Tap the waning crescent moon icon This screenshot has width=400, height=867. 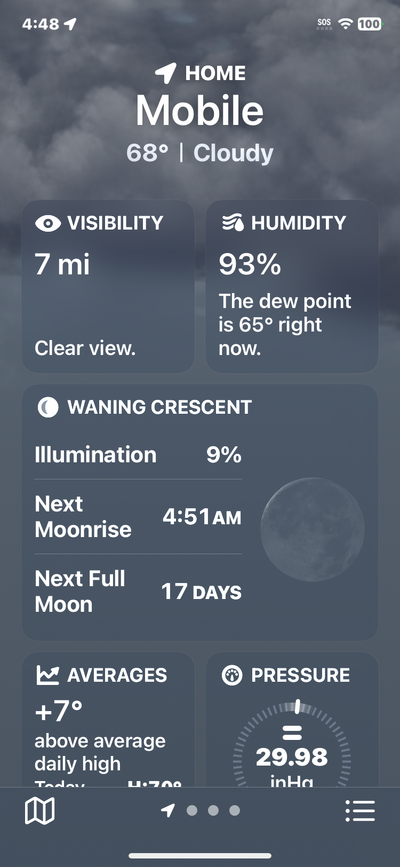pos(48,408)
